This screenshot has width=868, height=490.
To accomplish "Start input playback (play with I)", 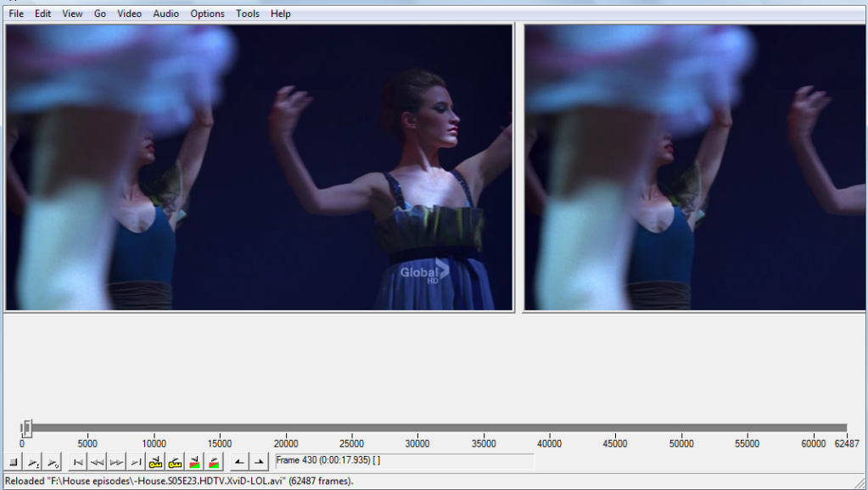I will pos(33,462).
